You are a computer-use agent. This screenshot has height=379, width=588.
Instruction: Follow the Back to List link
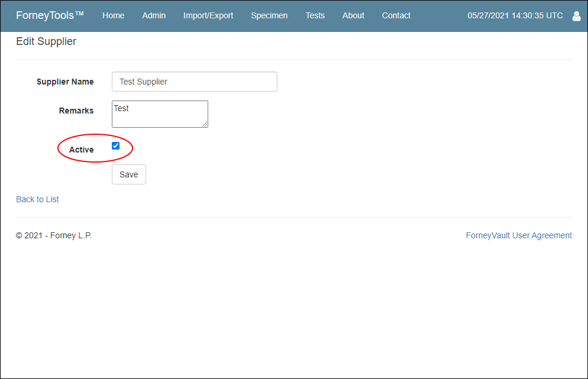pos(37,199)
